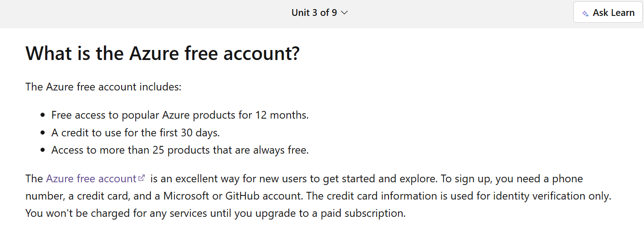This screenshot has width=644, height=235.
Task: Click the bullet about free access for 12 months
Action: click(180, 115)
